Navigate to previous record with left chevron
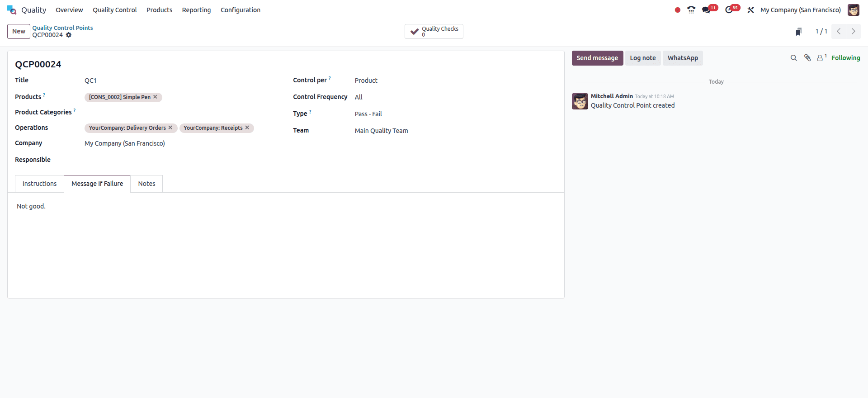 click(839, 31)
